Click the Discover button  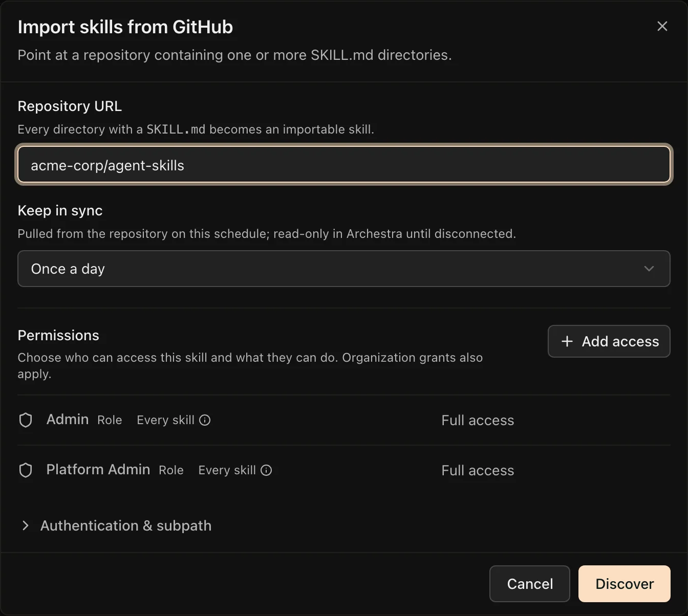coord(625,584)
